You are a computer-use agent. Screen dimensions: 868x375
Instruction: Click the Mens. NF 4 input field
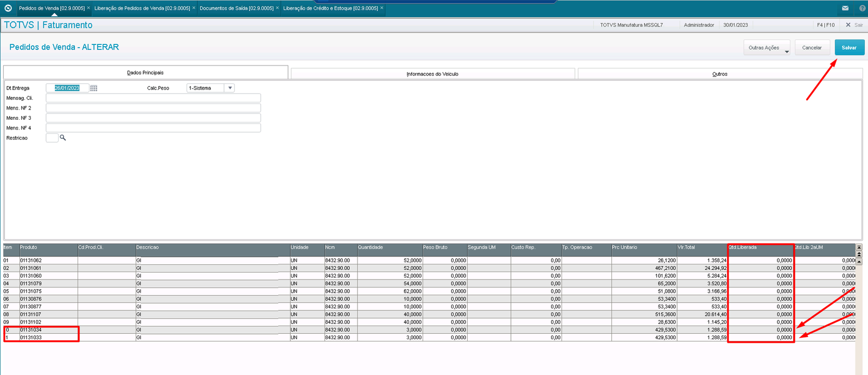click(x=153, y=128)
